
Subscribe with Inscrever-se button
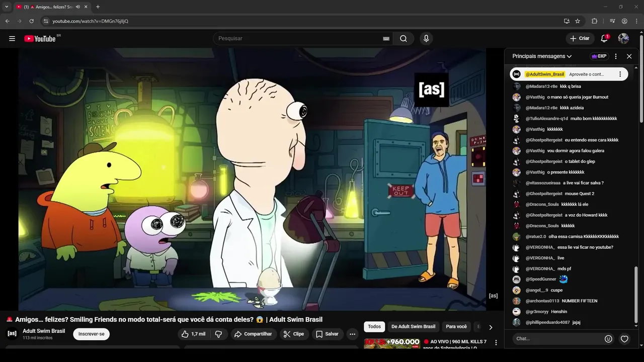[92, 334]
